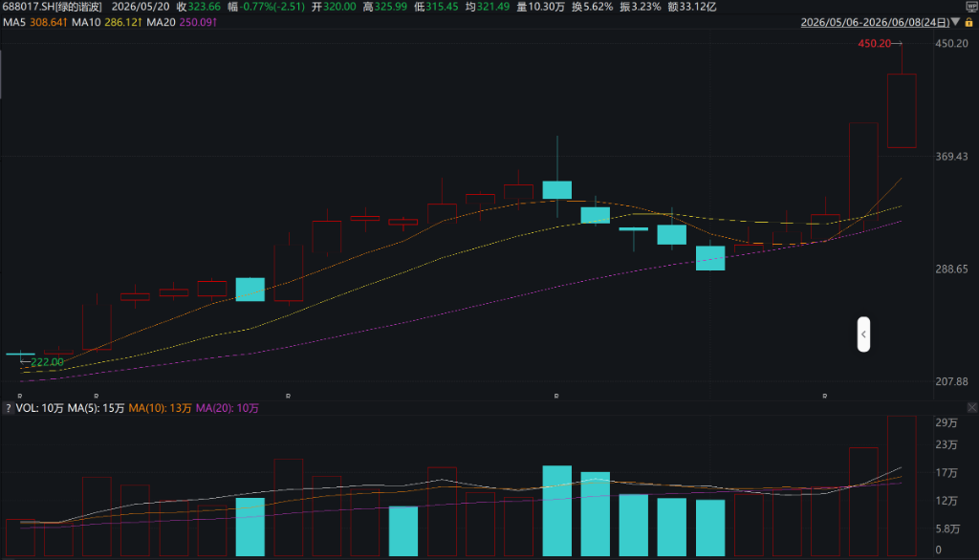Click the 369.43 price axis label
979x560 pixels.
[951, 157]
